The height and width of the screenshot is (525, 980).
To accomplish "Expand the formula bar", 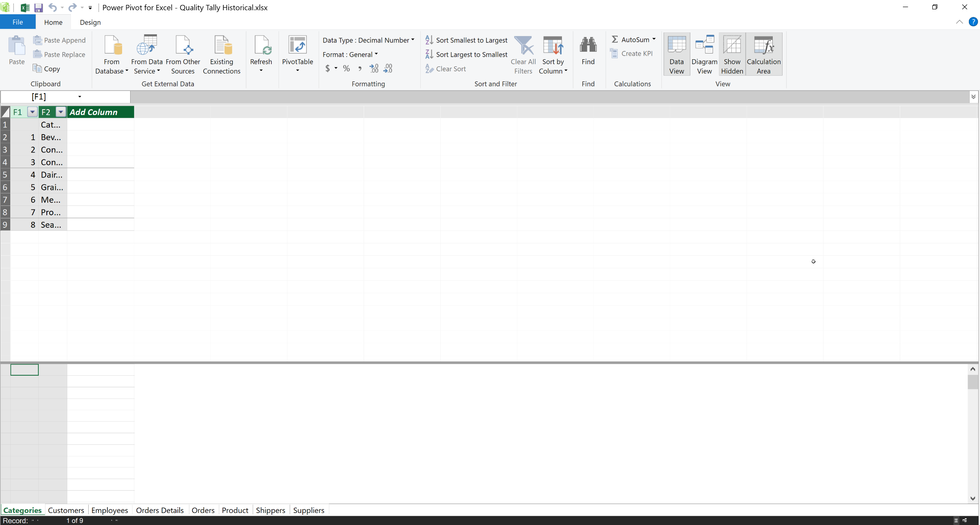I will [x=973, y=97].
